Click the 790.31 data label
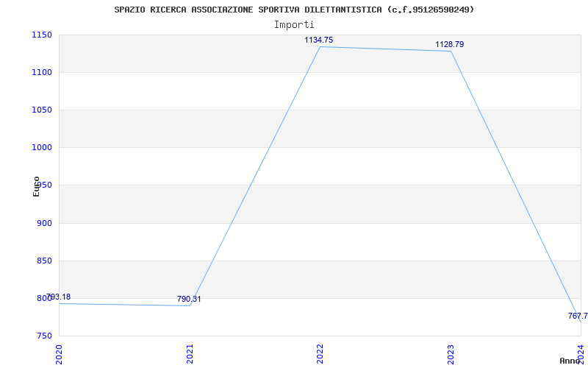 pos(189,300)
